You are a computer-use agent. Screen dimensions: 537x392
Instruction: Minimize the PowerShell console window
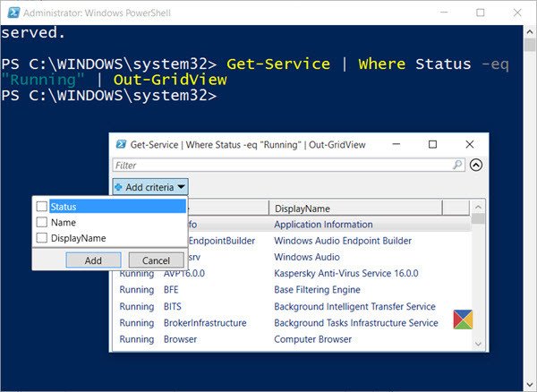click(446, 13)
